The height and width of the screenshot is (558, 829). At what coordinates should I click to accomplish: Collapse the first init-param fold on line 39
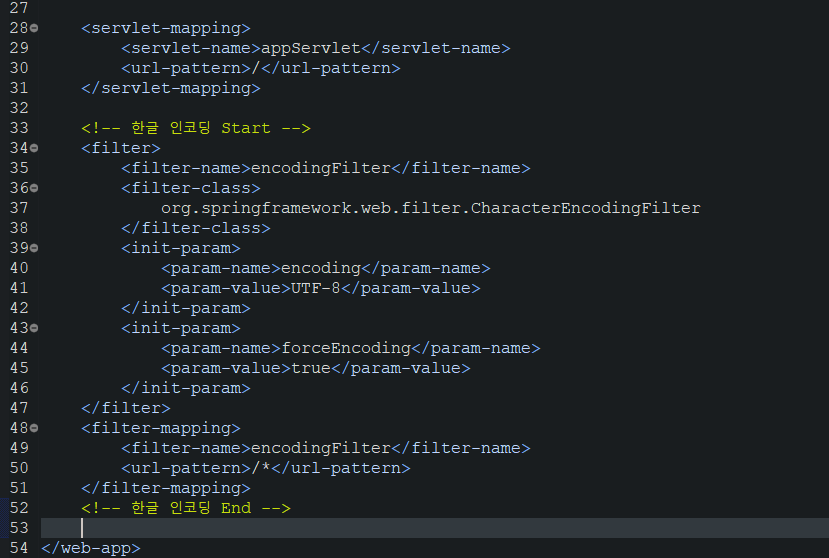tap(34, 248)
